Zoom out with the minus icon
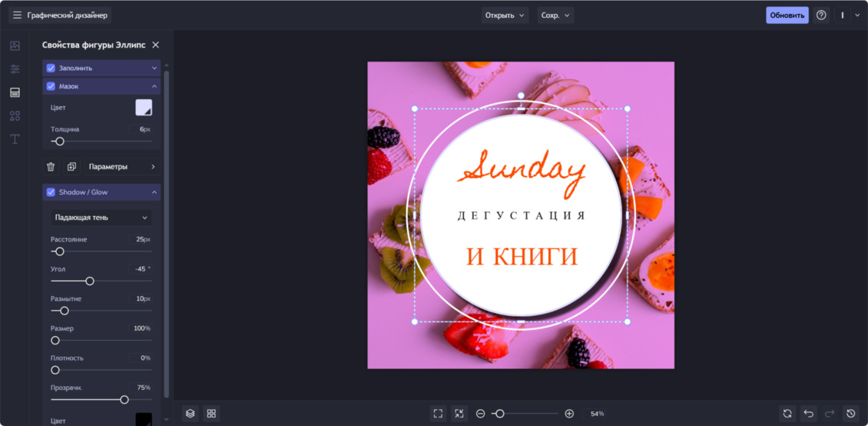 481,414
